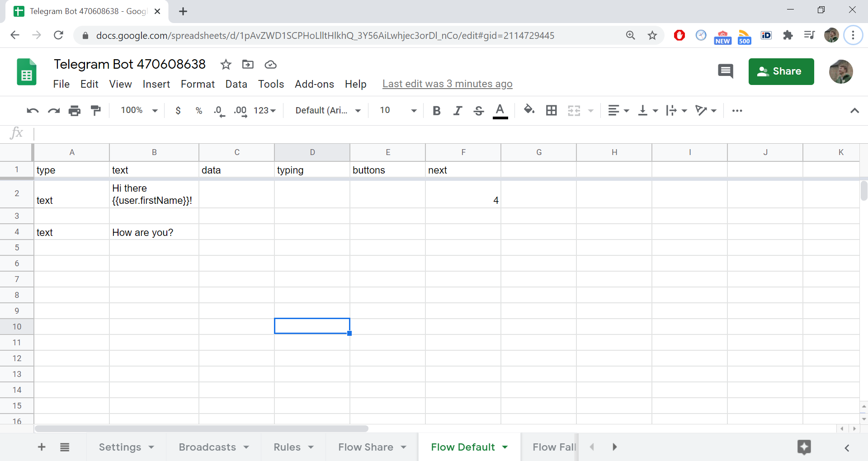Screen dimensions: 868x461
Task: Click the Redo icon
Action: coord(54,111)
